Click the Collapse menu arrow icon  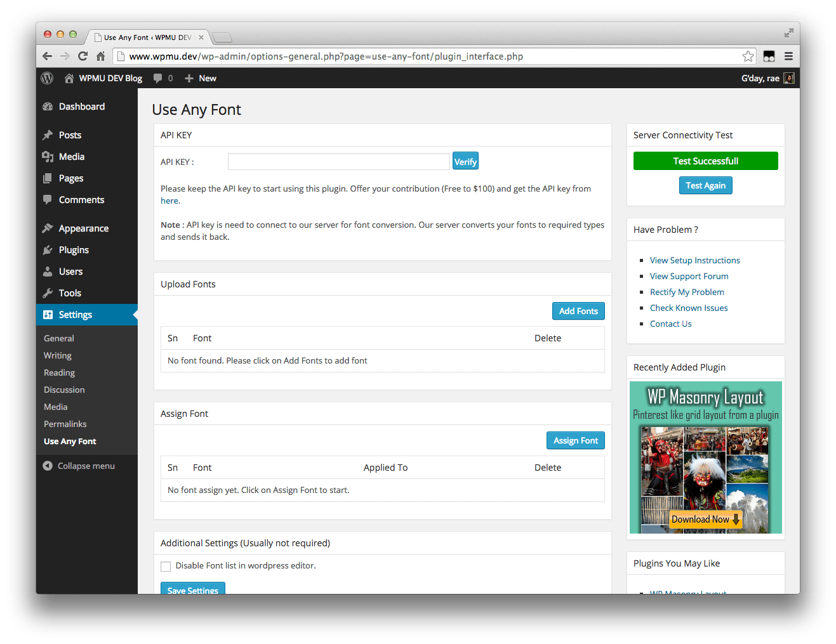(48, 466)
